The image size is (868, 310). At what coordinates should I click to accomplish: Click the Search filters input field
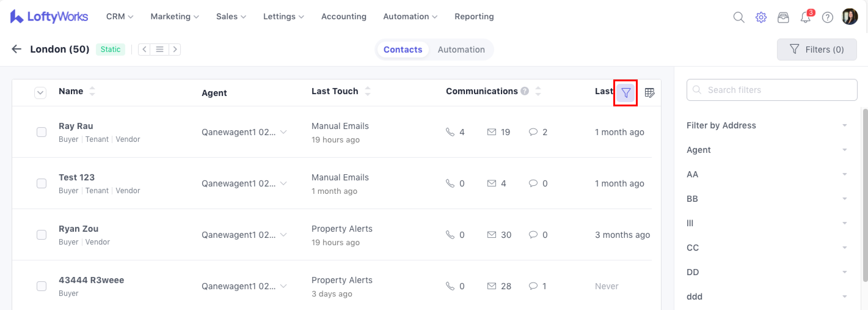tap(771, 90)
